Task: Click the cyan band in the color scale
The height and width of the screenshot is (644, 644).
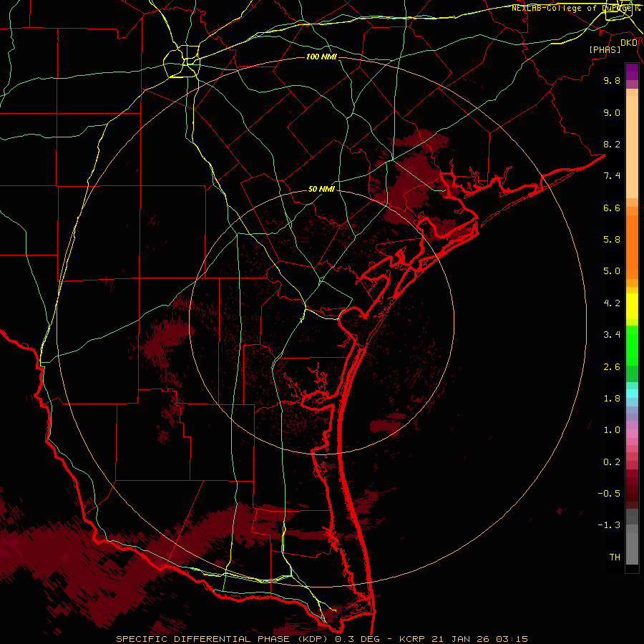Action: [x=632, y=394]
